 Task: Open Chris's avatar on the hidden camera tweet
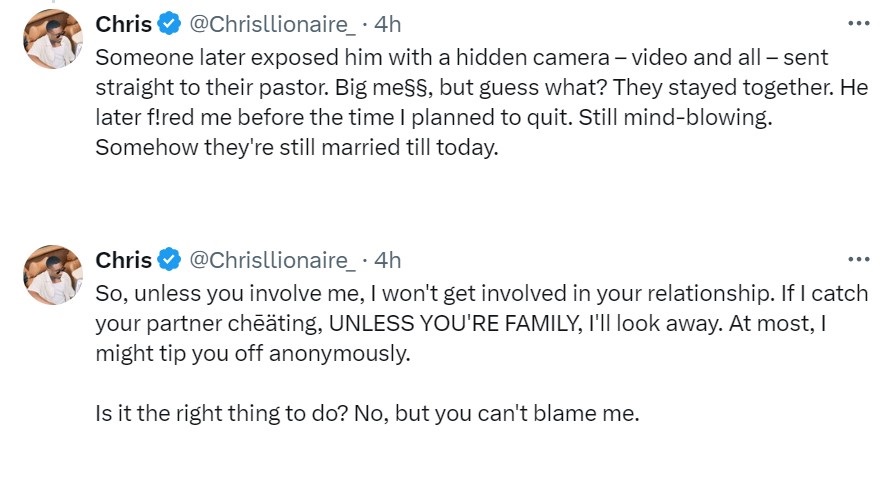53,38
